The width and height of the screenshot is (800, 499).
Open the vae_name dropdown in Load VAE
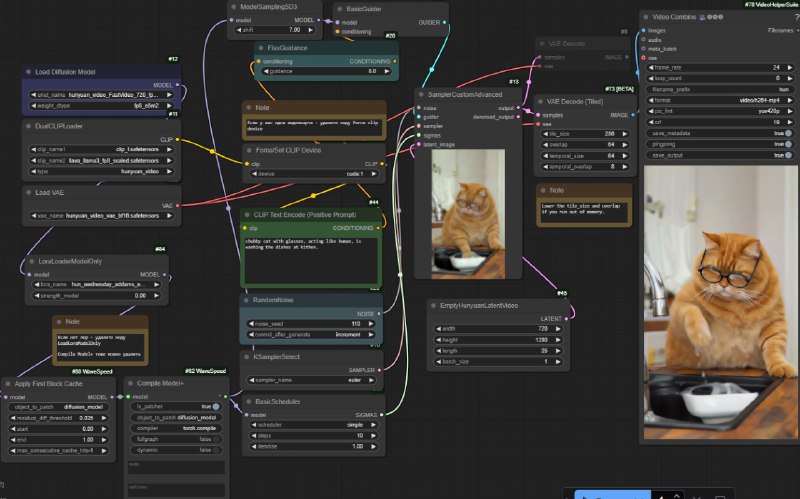(101, 216)
